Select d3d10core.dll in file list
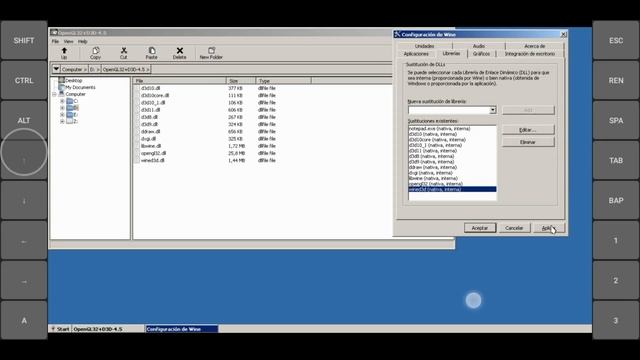The image size is (640, 360). coord(155,96)
